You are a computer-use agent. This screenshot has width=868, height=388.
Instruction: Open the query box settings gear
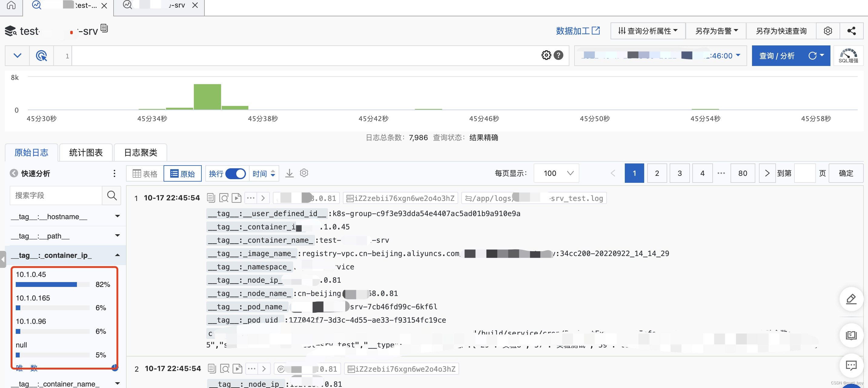(546, 55)
